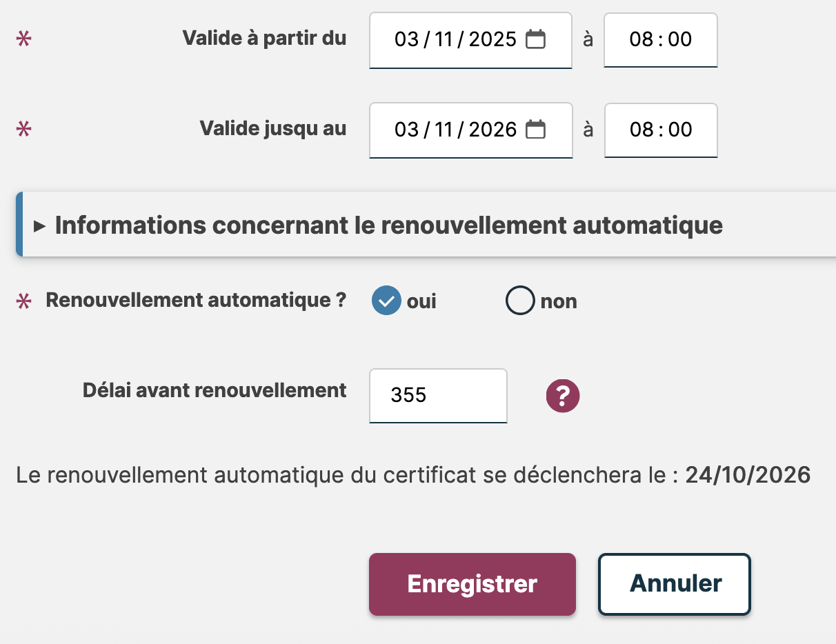Click the Informations concernant le renouvellement heading text

(388, 225)
